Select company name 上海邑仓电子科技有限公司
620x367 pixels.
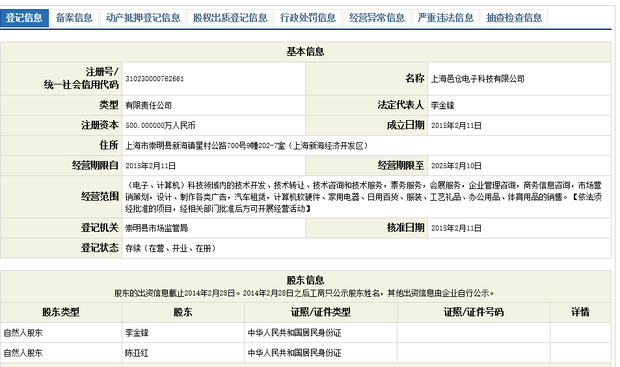coord(478,79)
